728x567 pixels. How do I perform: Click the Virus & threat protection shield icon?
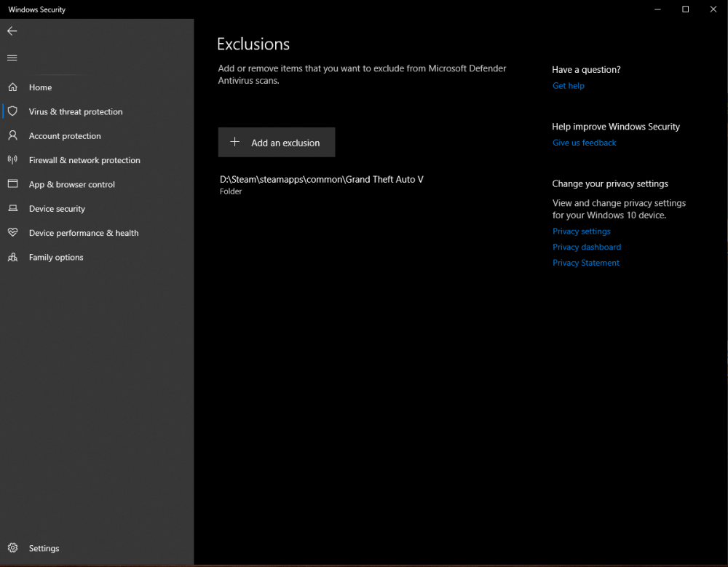[x=12, y=111]
